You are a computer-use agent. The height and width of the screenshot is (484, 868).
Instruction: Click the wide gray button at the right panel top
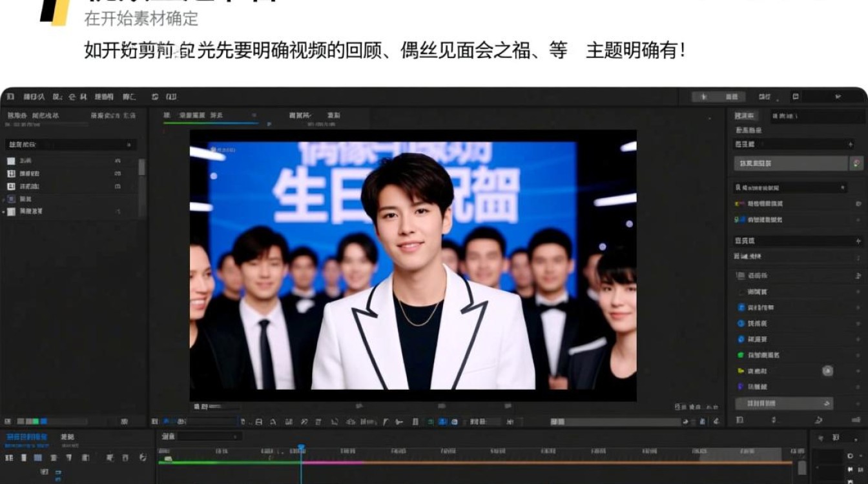click(x=790, y=163)
